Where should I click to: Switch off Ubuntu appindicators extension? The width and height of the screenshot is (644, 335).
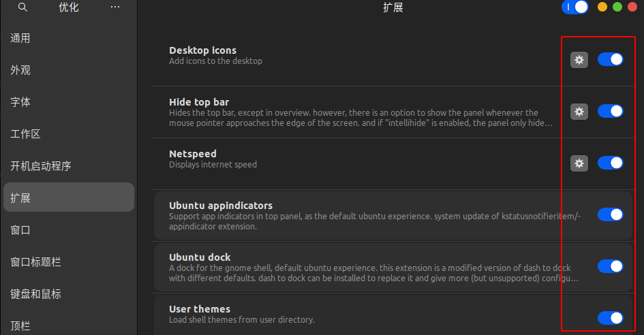pos(611,214)
